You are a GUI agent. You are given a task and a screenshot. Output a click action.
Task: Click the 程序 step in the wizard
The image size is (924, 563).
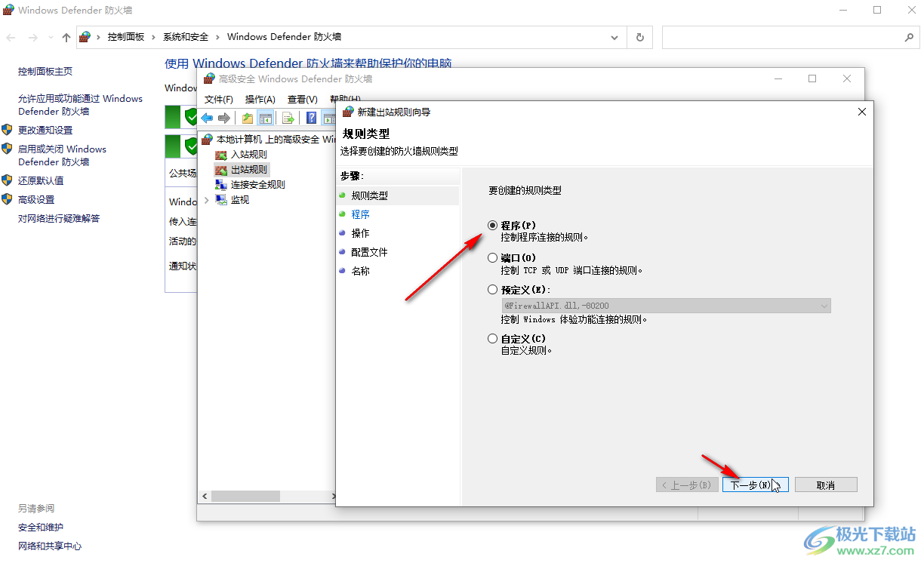(360, 214)
